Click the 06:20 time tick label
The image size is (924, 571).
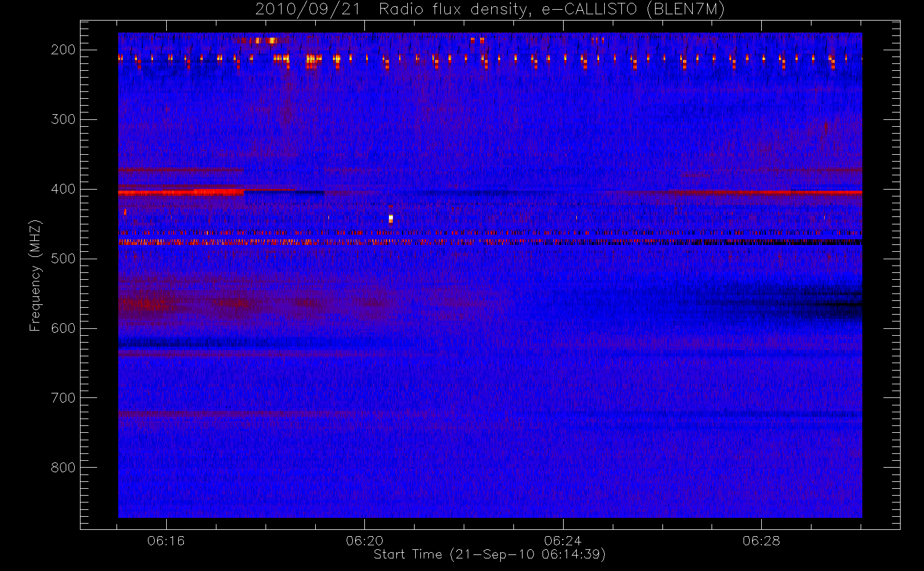click(x=364, y=541)
